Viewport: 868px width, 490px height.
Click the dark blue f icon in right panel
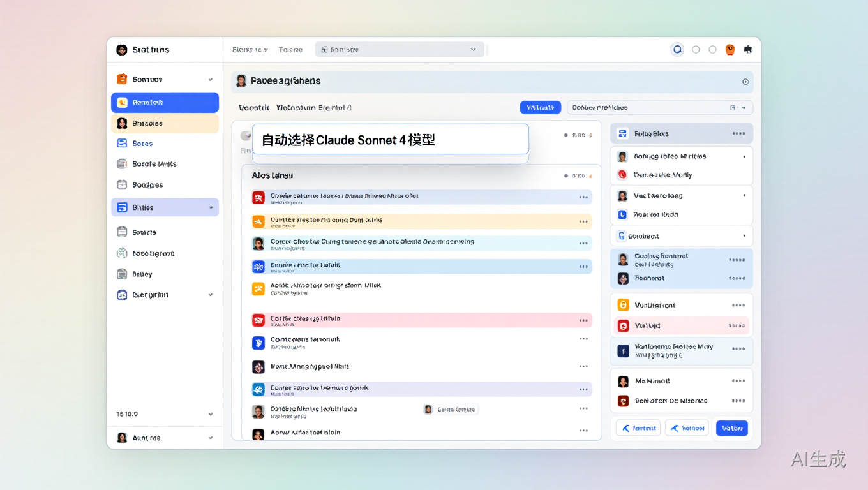pyautogui.click(x=623, y=350)
